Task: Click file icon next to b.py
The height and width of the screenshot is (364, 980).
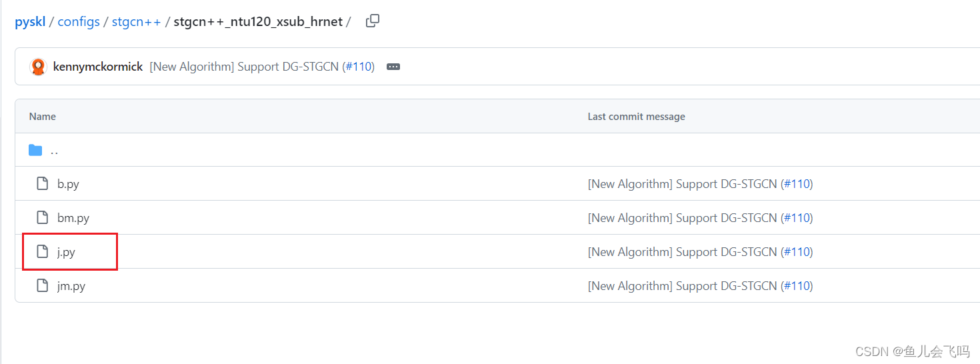Action: pos(43,184)
